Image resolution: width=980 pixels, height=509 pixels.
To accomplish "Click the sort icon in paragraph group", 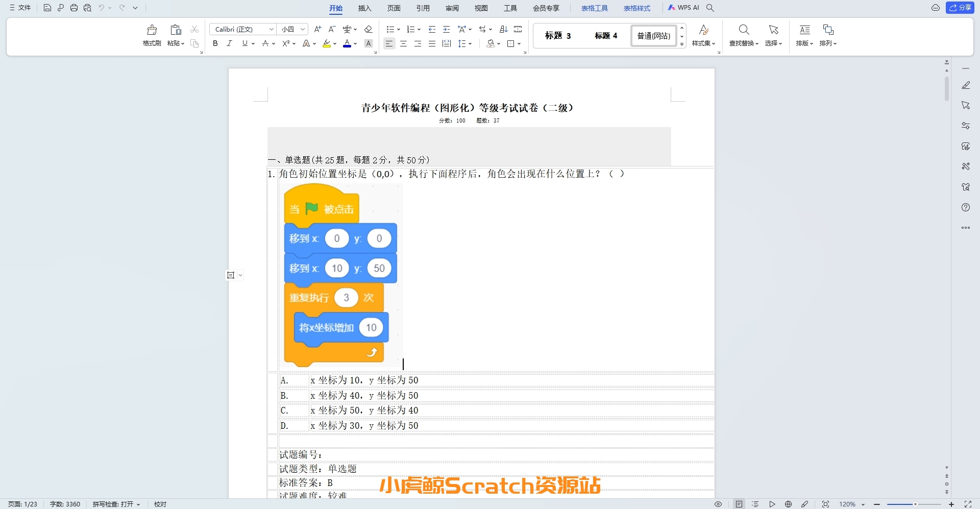I will click(504, 29).
